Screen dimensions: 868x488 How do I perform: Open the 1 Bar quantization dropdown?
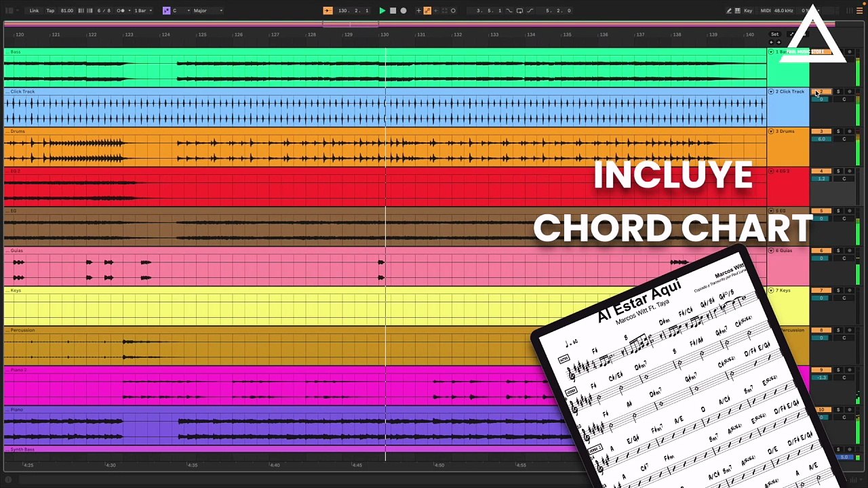coord(142,11)
